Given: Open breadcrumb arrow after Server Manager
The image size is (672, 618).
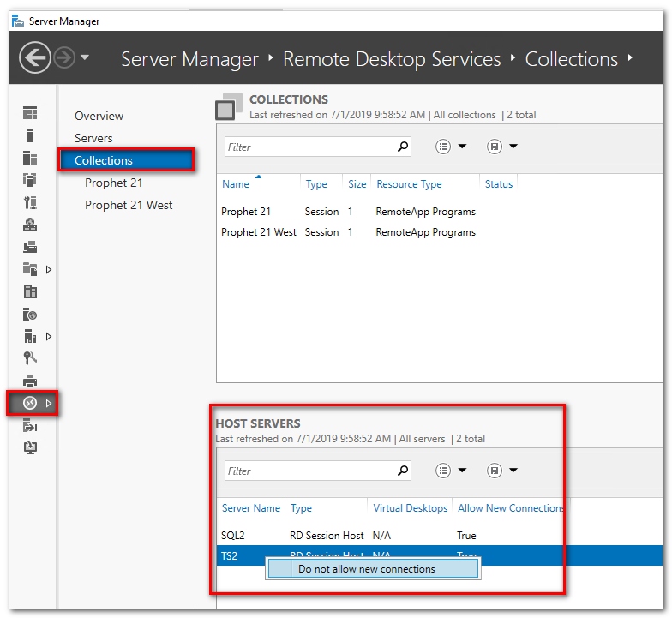Looking at the screenshot, I should (271, 57).
